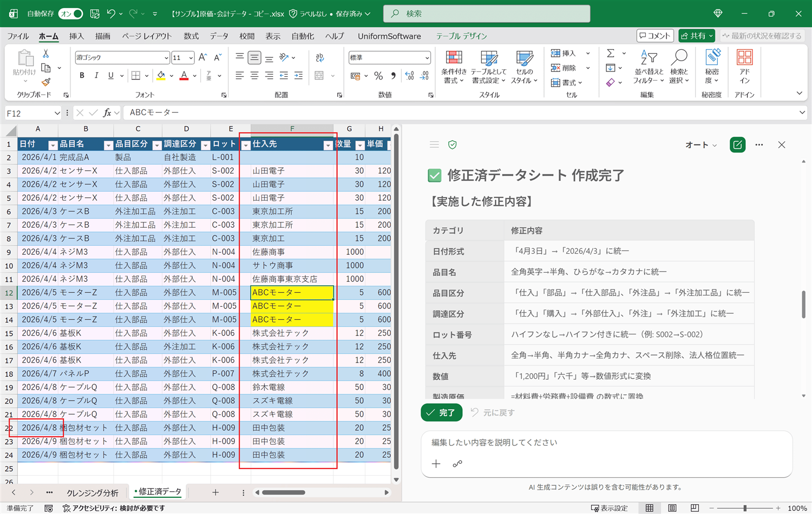Open the Copilot pane hamburger menu
This screenshot has height=514, width=812.
(434, 144)
